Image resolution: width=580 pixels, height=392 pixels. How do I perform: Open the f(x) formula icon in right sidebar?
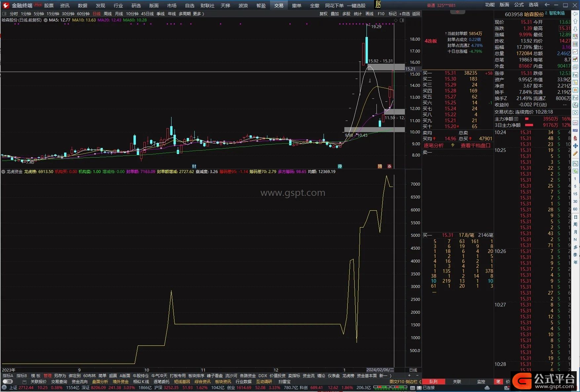575,105
